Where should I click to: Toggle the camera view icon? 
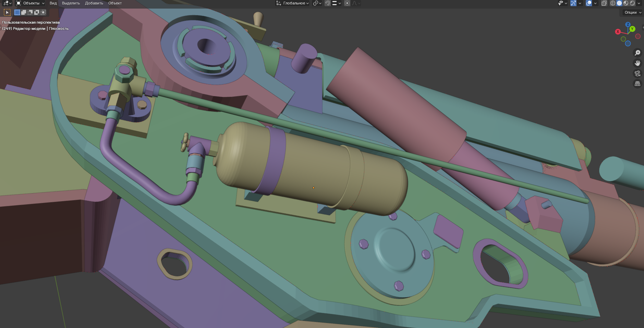click(x=637, y=73)
